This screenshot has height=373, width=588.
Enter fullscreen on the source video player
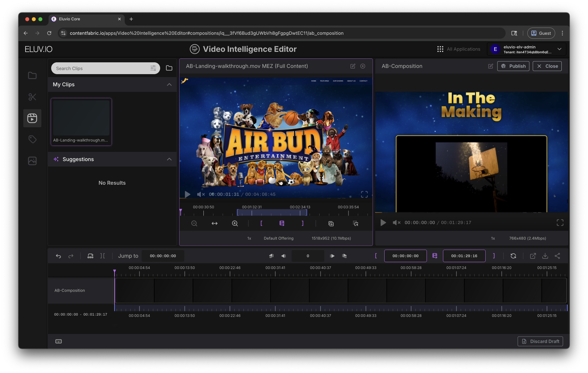[364, 194]
